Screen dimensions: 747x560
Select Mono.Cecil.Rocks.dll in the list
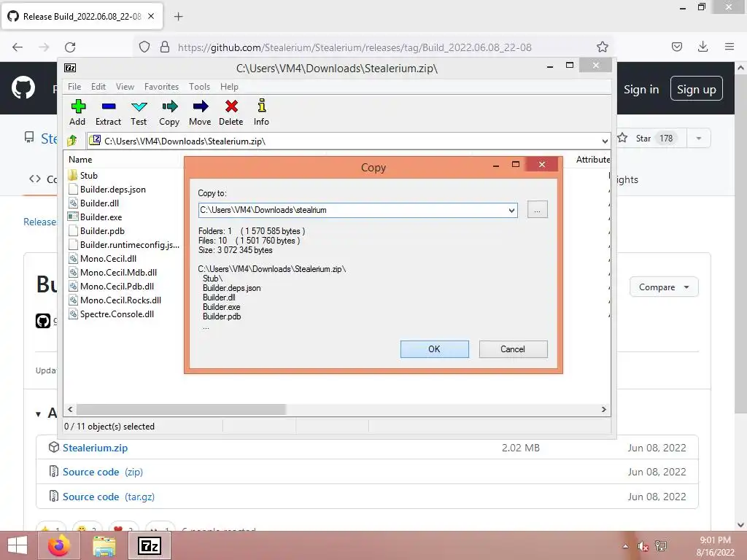point(120,300)
